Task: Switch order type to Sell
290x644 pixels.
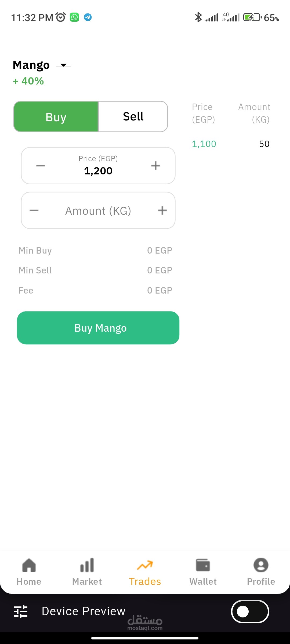Action: [133, 116]
